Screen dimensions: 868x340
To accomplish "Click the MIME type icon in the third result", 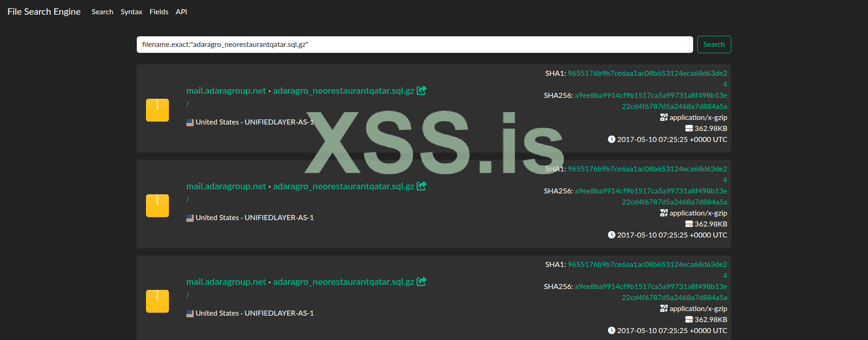I will [x=664, y=309].
